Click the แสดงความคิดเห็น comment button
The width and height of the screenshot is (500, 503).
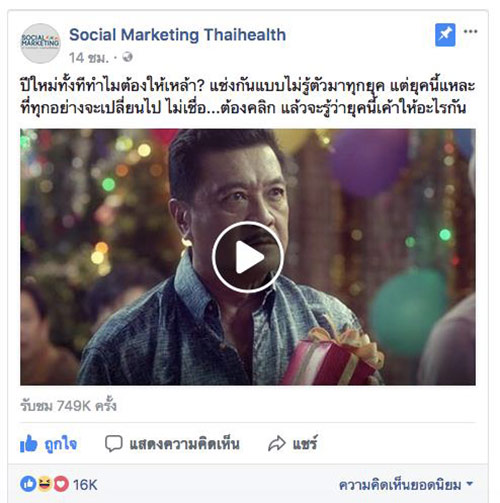click(172, 444)
